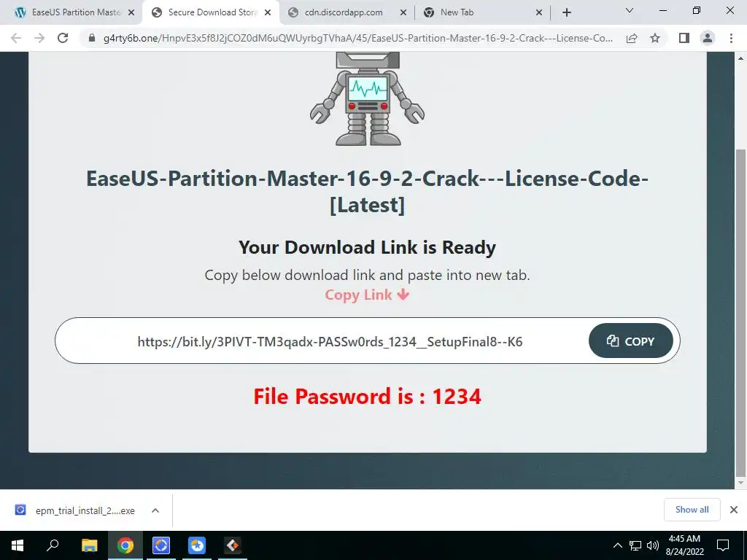
Task: Toggle the browser side panel
Action: (684, 38)
